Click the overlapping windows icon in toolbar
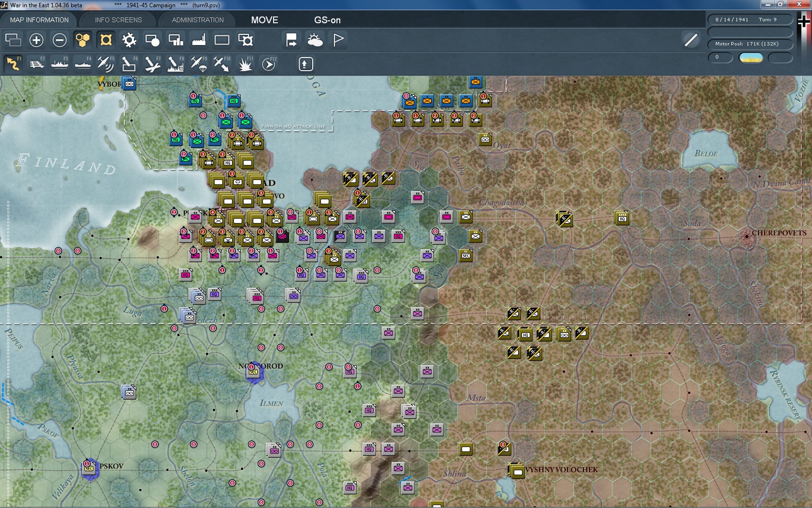The width and height of the screenshot is (812, 508). point(13,40)
